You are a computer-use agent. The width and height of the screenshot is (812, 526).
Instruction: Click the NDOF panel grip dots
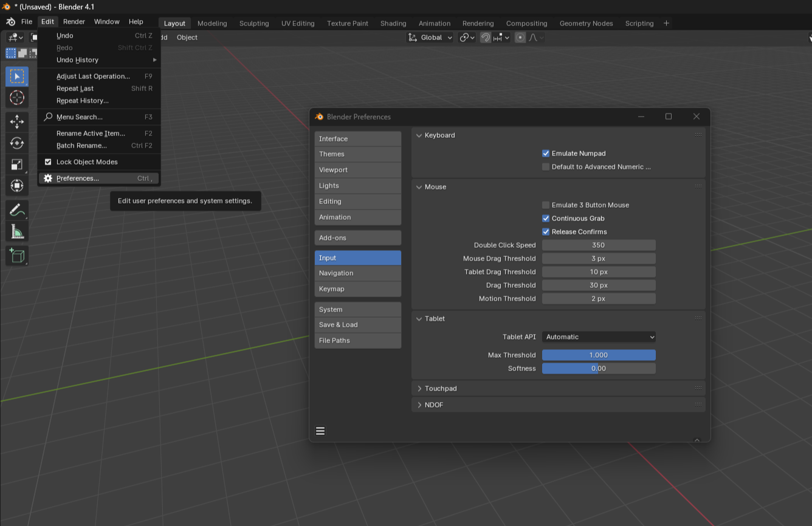point(698,405)
